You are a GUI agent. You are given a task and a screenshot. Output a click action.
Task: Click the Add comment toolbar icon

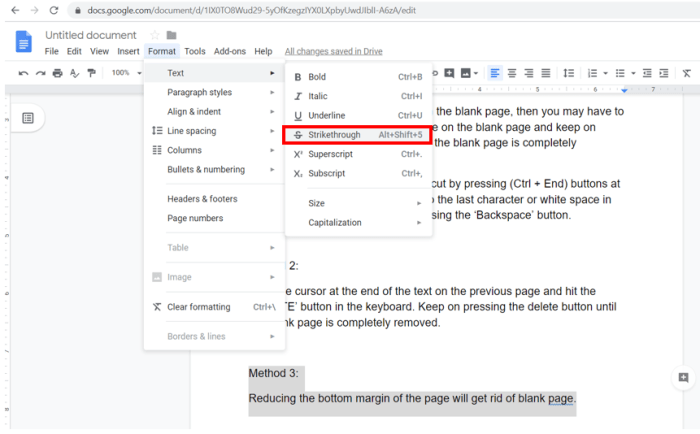pyautogui.click(x=449, y=73)
